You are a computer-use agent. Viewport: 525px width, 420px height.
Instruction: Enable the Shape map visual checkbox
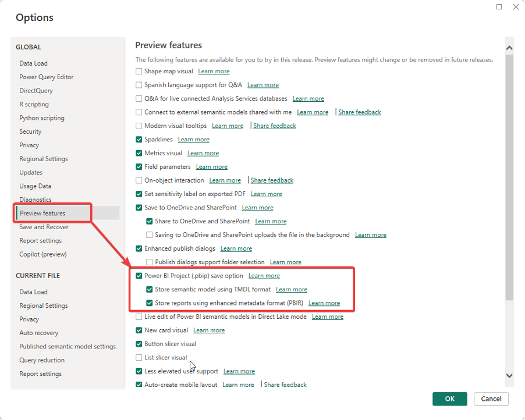tap(139, 72)
